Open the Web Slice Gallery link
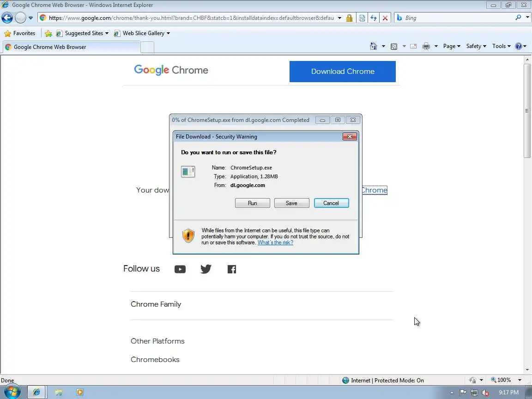This screenshot has width=532, height=399. coord(142,33)
